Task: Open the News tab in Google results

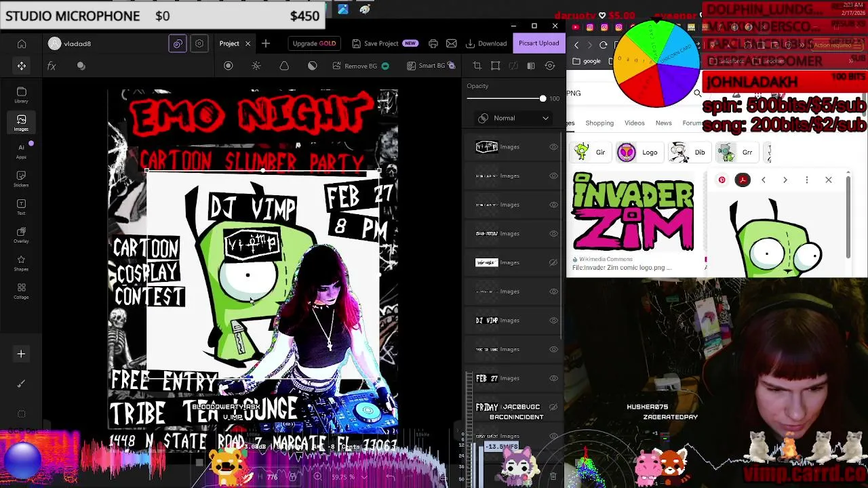Action: click(664, 123)
